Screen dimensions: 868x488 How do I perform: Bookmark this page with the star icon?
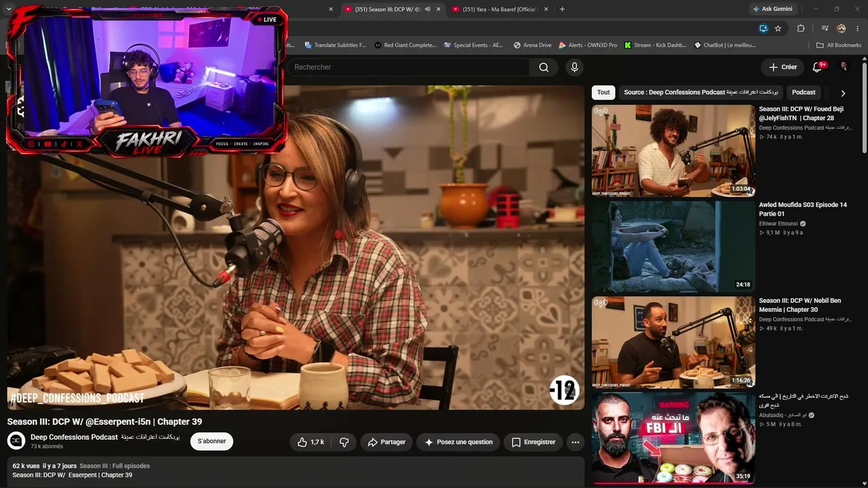click(778, 28)
